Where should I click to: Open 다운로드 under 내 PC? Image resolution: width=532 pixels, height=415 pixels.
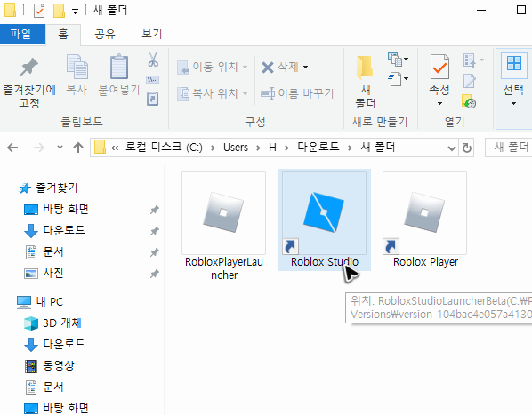[64, 344]
